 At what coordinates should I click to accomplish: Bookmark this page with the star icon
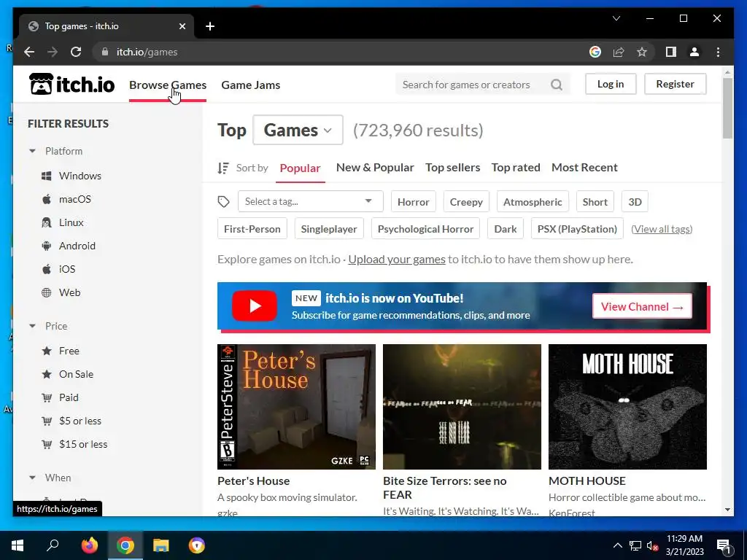pos(642,52)
